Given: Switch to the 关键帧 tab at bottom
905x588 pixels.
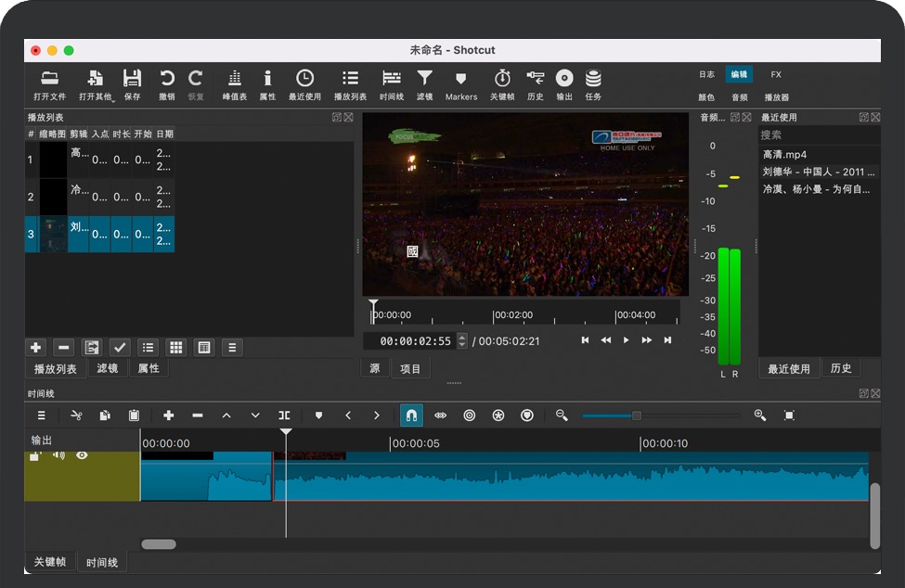Looking at the screenshot, I should point(50,562).
